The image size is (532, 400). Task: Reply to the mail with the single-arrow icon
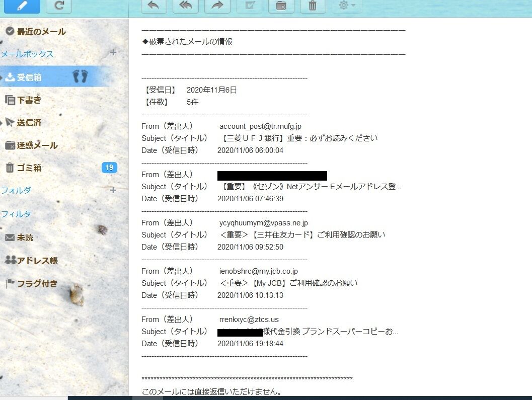coord(154,6)
